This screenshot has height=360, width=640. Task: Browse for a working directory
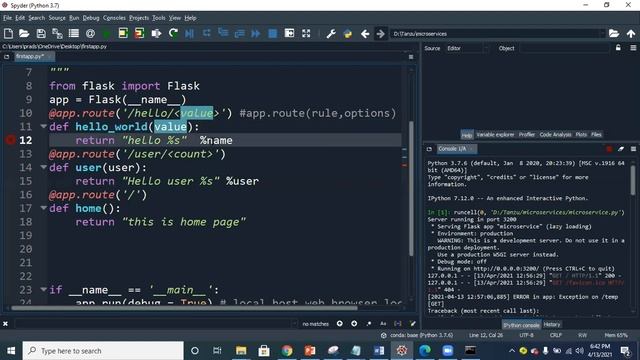(x=614, y=33)
